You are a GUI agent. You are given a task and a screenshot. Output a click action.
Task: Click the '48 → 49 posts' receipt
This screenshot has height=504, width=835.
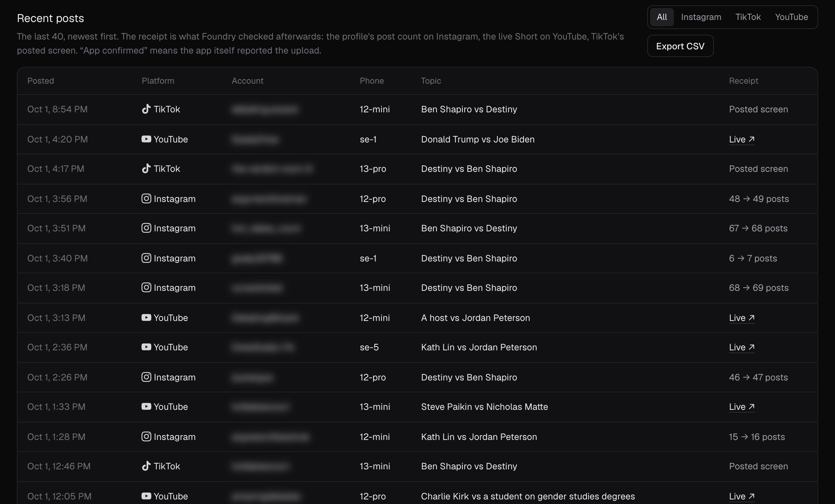tap(759, 199)
